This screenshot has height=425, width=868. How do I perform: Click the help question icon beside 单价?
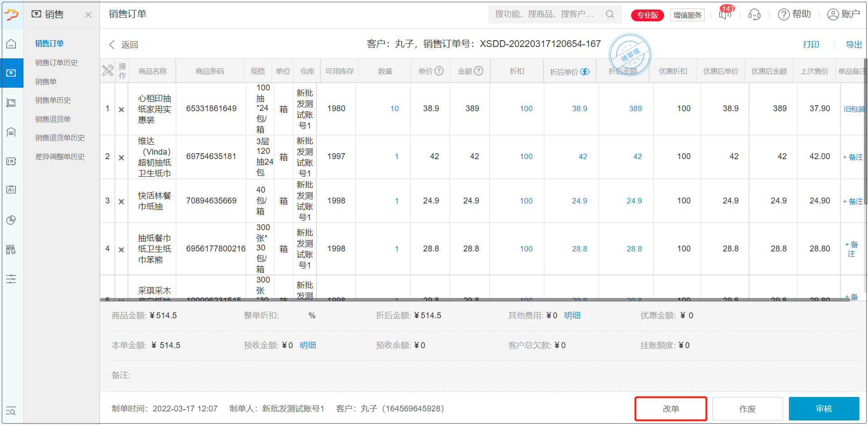point(439,71)
